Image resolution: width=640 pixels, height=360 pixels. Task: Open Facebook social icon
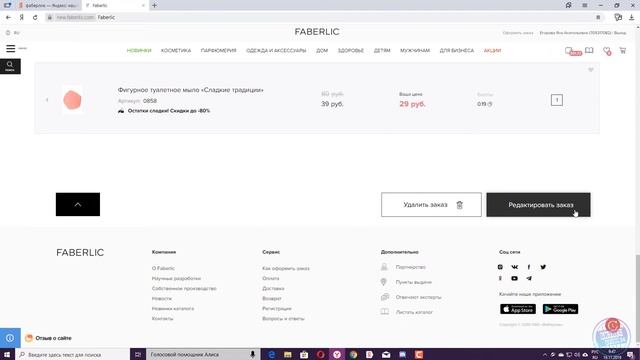tap(529, 267)
